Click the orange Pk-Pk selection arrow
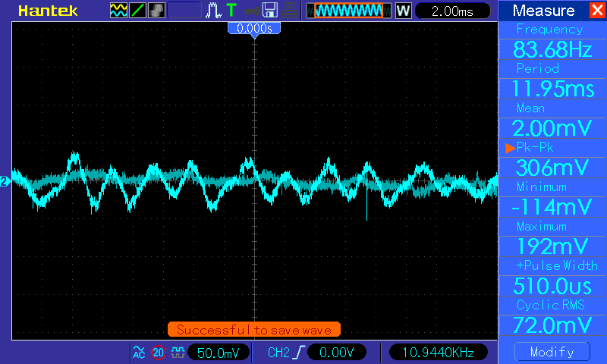 pyautogui.click(x=510, y=147)
